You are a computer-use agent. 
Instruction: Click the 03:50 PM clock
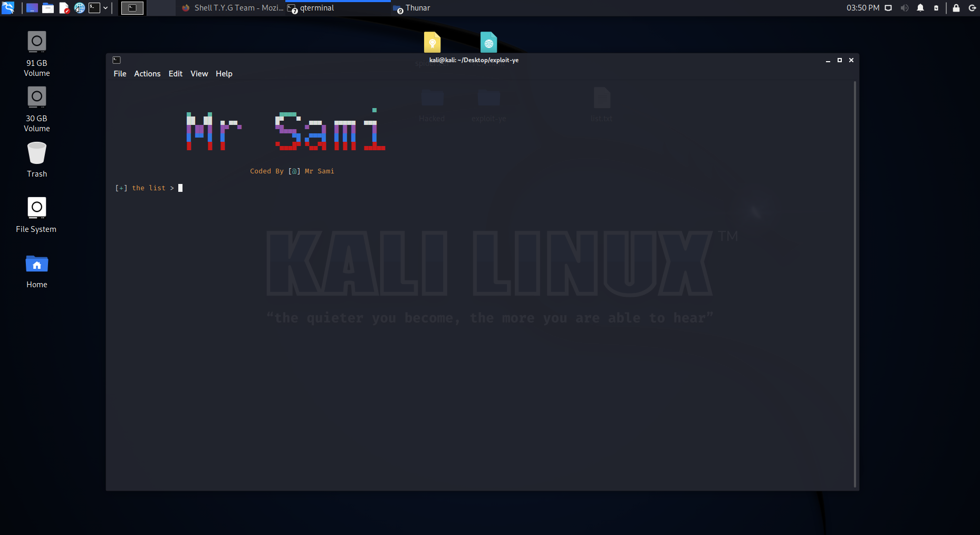click(863, 8)
